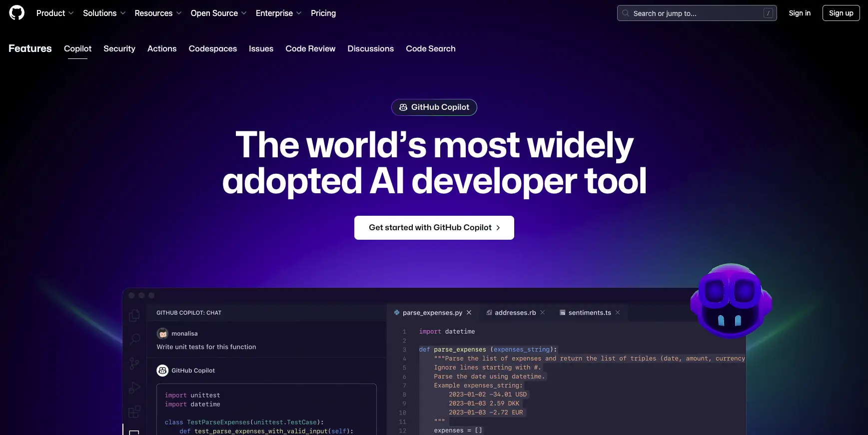Close the addresses.rb tab
Image resolution: width=868 pixels, height=435 pixels.
coord(543,313)
